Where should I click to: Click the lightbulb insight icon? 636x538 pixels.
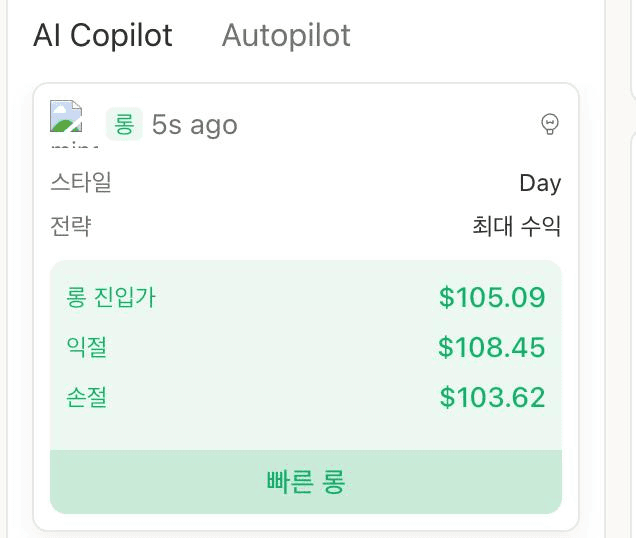tap(549, 124)
